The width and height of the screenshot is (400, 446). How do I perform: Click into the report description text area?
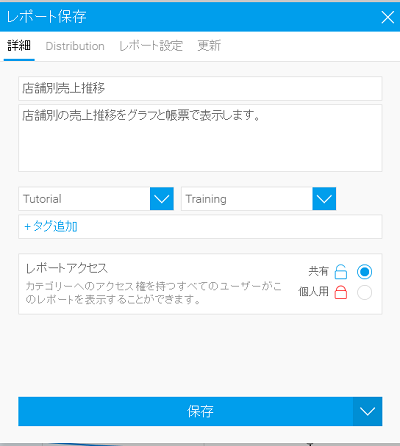[x=200, y=138]
